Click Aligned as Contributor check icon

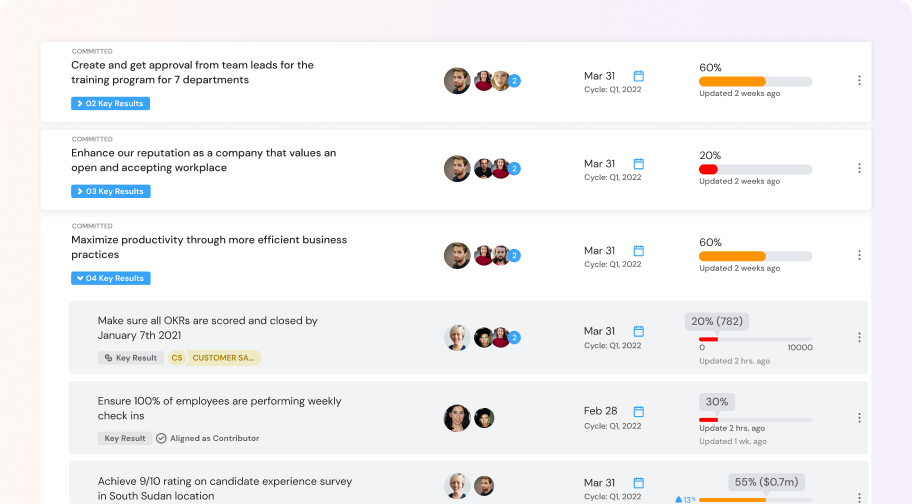click(x=161, y=438)
